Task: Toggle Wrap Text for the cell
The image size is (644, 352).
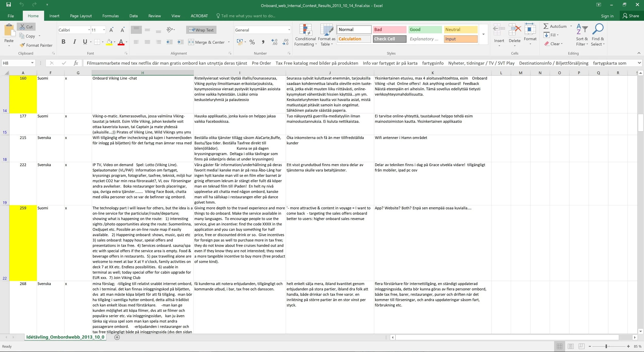Action: (201, 30)
